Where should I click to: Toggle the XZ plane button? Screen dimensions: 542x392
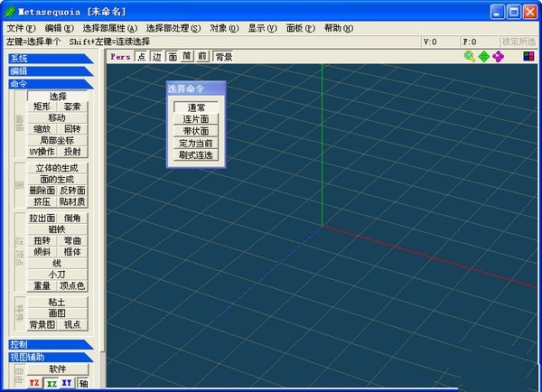click(51, 383)
